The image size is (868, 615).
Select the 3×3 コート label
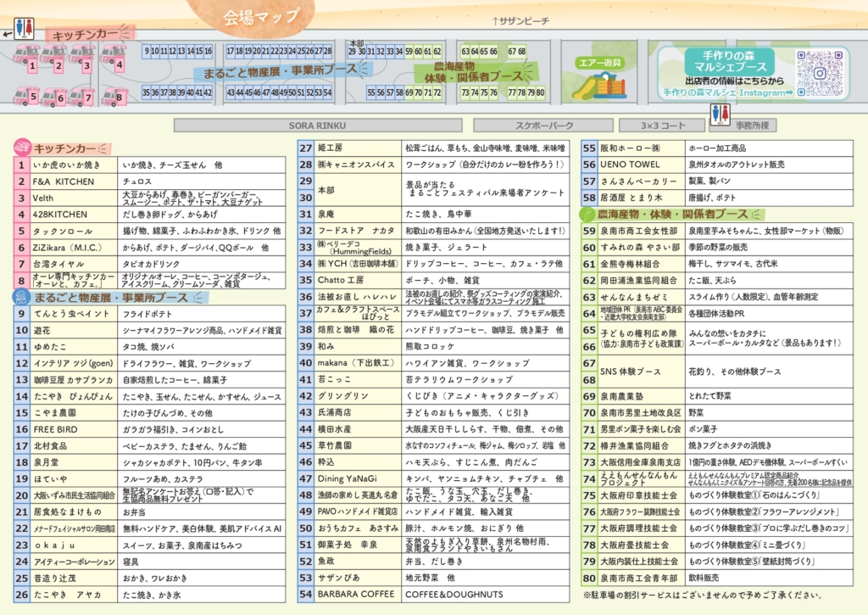pos(662,126)
